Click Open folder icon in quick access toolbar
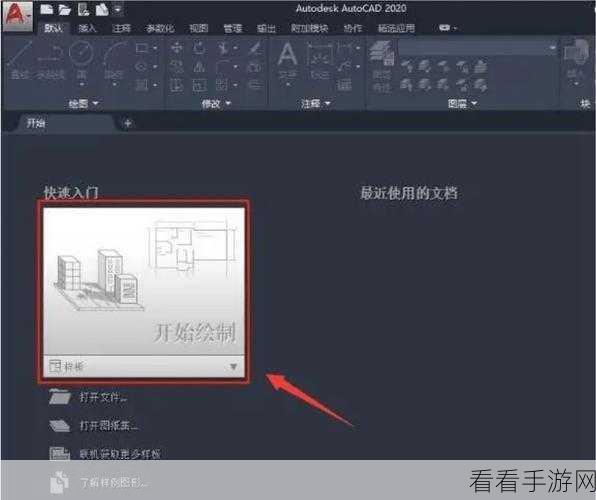Viewport: 596px width, 500px height. (x=65, y=10)
